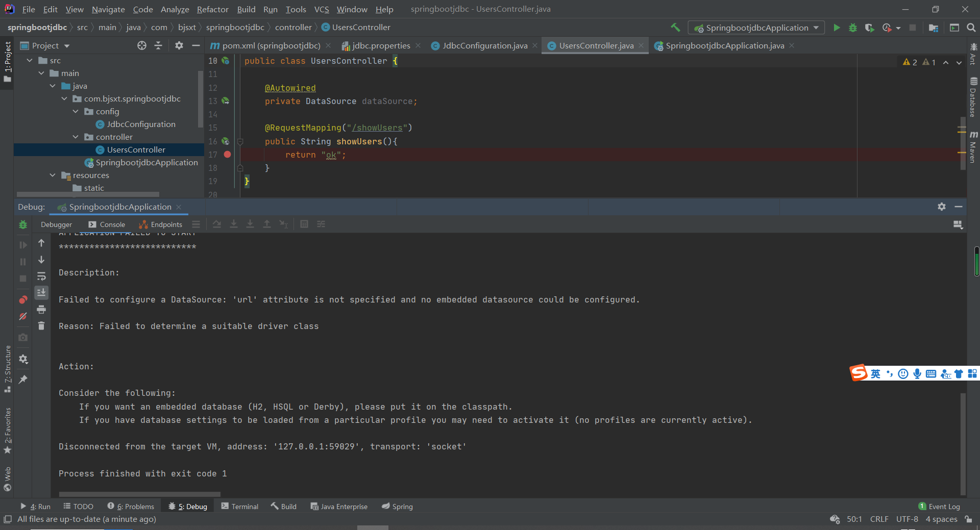Collapse the config package
980x530 pixels.
76,111
